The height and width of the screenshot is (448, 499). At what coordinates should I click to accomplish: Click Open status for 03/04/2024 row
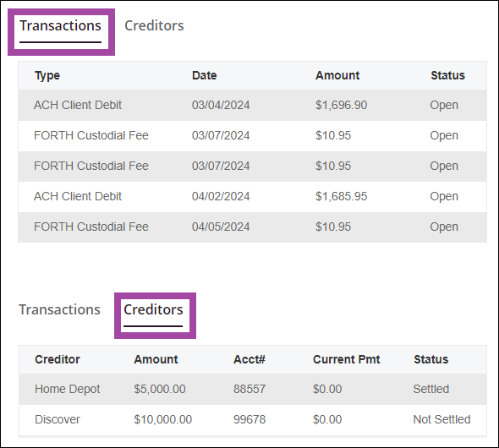click(x=444, y=106)
